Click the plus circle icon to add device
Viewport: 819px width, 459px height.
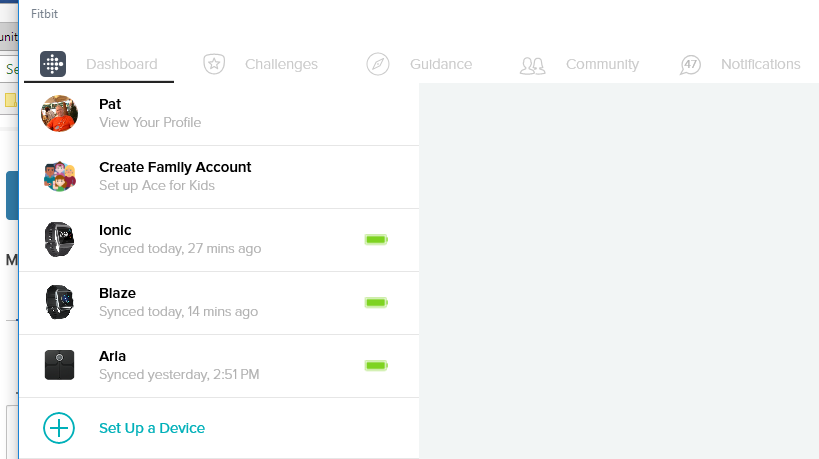point(58,428)
